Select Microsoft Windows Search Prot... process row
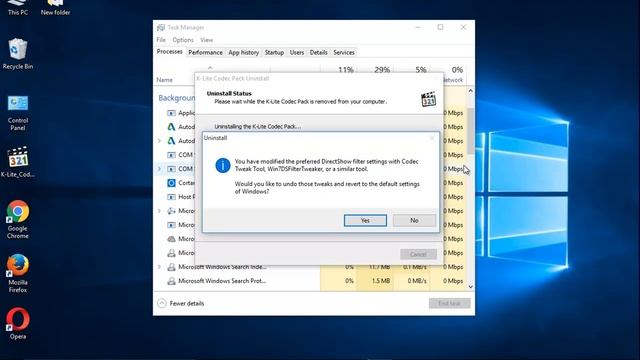640x360 pixels. 311,281
